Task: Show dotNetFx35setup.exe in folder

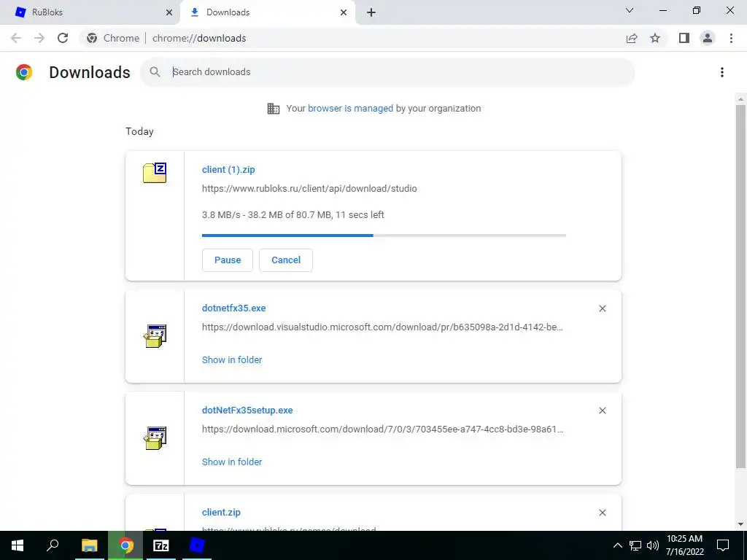Action: [232, 462]
